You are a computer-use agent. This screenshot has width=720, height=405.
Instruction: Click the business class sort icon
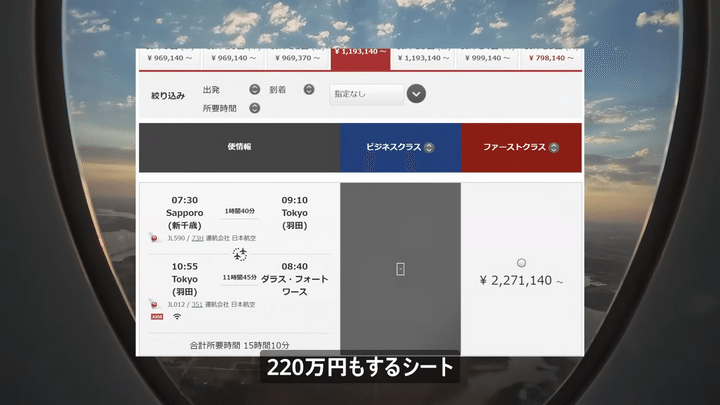coord(429,147)
